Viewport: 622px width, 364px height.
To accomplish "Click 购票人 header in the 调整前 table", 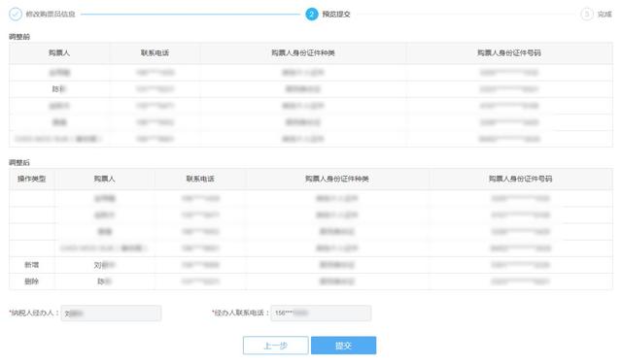I will point(59,52).
